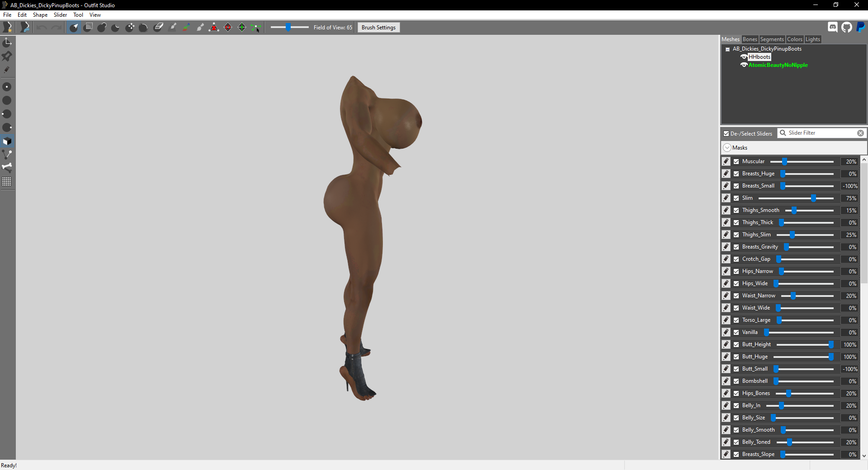This screenshot has width=868, height=470.
Task: Collapse the AB_Dickies_DickyPinupBoots tree node
Action: 728,49
